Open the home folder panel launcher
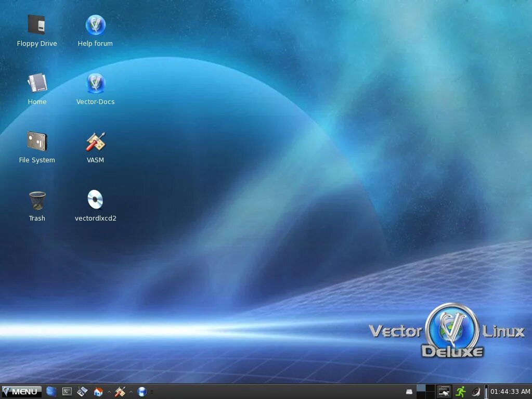The height and width of the screenshot is (399, 532). tap(98, 392)
